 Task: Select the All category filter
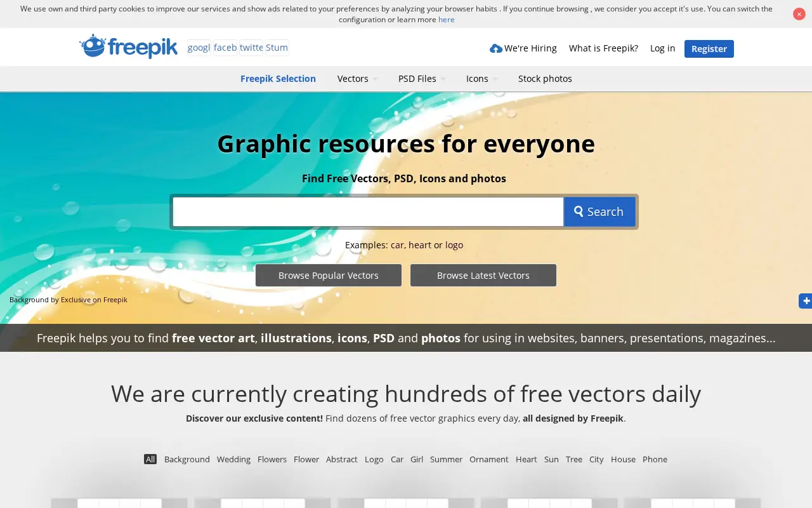pyautogui.click(x=150, y=459)
